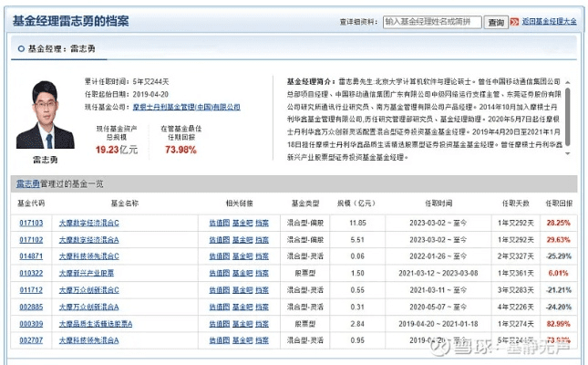This screenshot has height=365, width=588.
Task: Open the 返回基金经理大全 link
Action: pos(549,21)
